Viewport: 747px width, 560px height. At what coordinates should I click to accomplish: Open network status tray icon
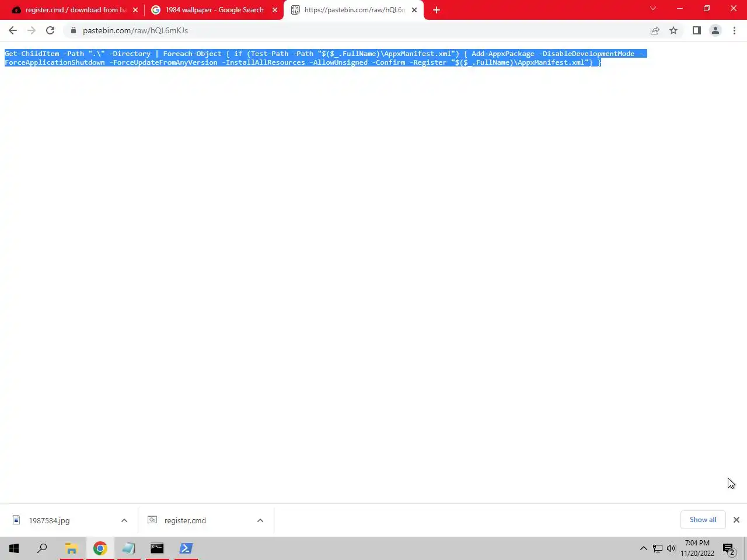pos(658,548)
